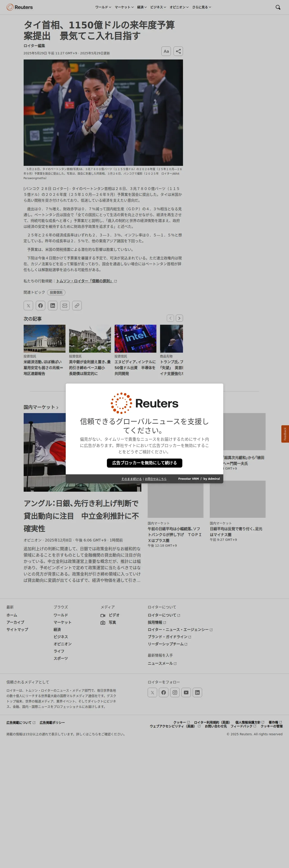This screenshot has width=289, height=868.
Task: Open ブランド・ガイドライン footer link
Action: coord(169,637)
